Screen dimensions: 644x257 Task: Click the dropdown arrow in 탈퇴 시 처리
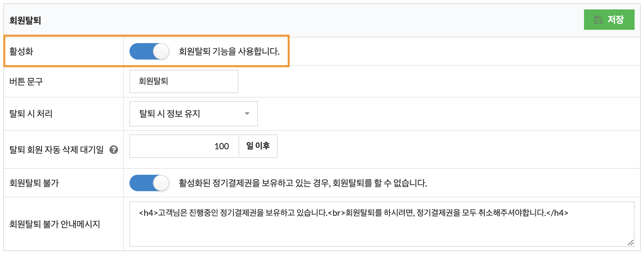pyautogui.click(x=247, y=114)
